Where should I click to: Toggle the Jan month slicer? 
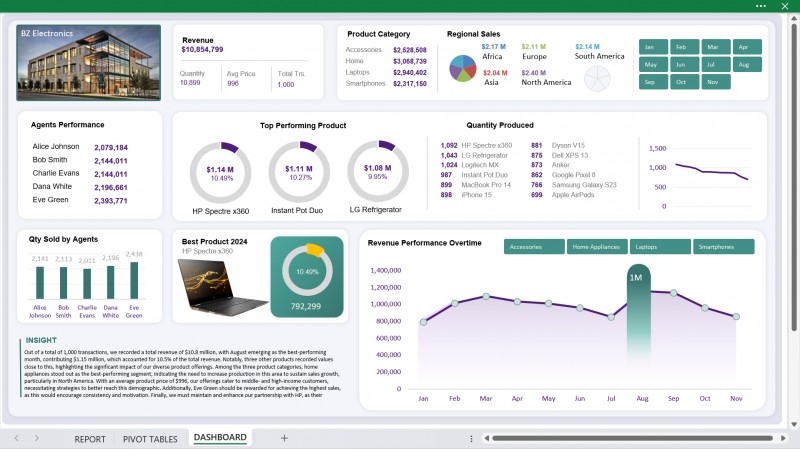pyautogui.click(x=653, y=47)
